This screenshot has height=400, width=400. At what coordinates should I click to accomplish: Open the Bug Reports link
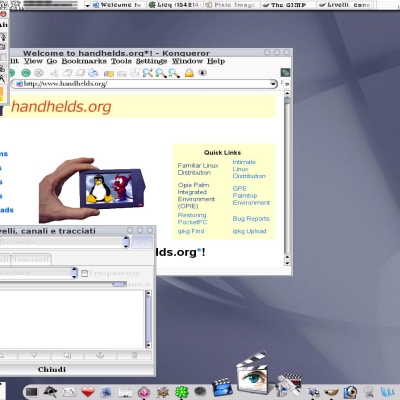tap(251, 219)
